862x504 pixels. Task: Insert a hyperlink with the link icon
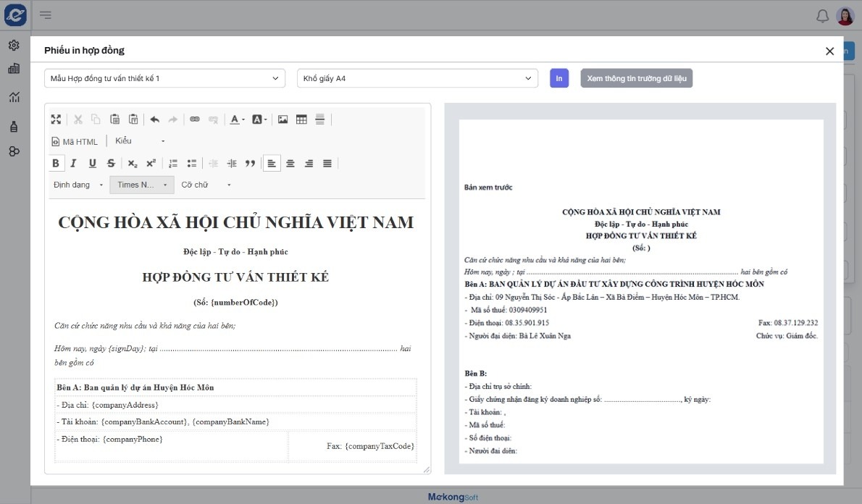tap(194, 119)
